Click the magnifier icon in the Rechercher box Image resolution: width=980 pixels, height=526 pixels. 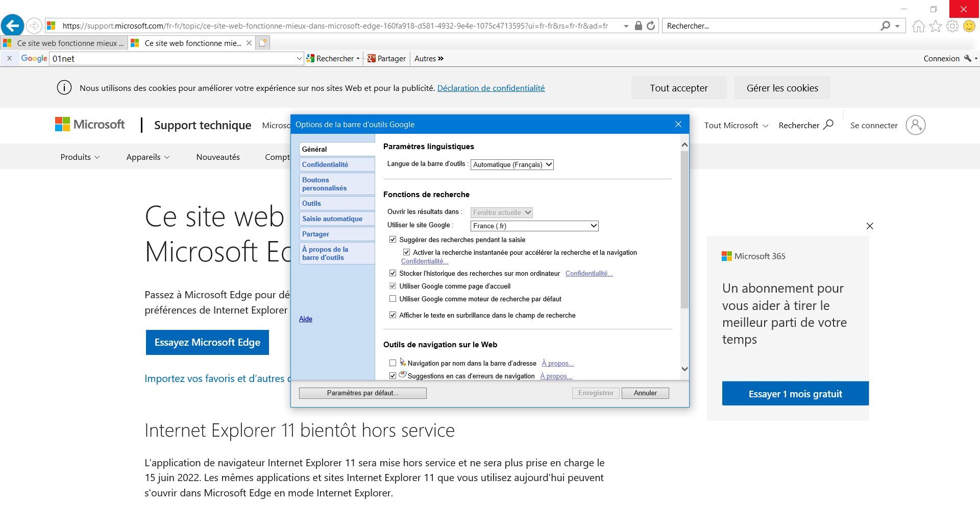click(886, 26)
